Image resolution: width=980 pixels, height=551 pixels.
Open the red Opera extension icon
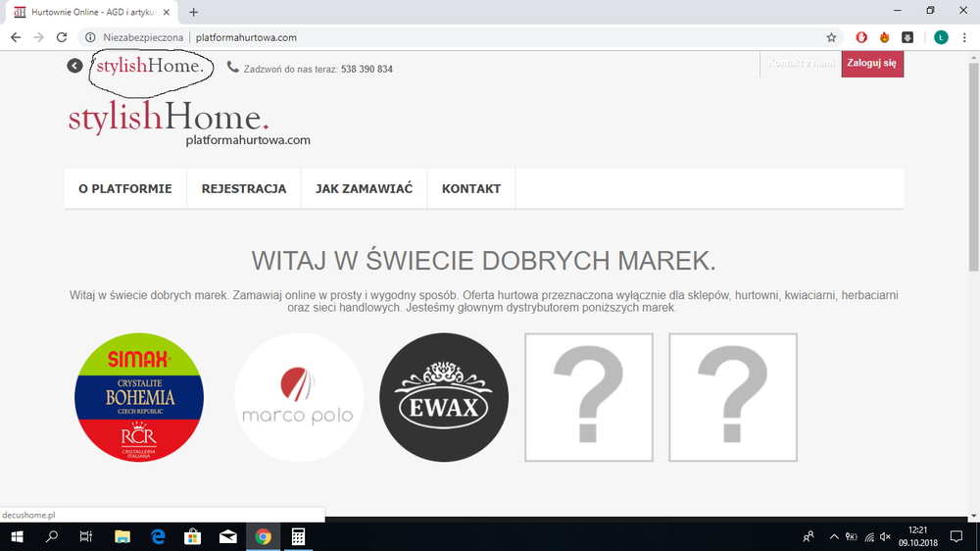point(861,37)
